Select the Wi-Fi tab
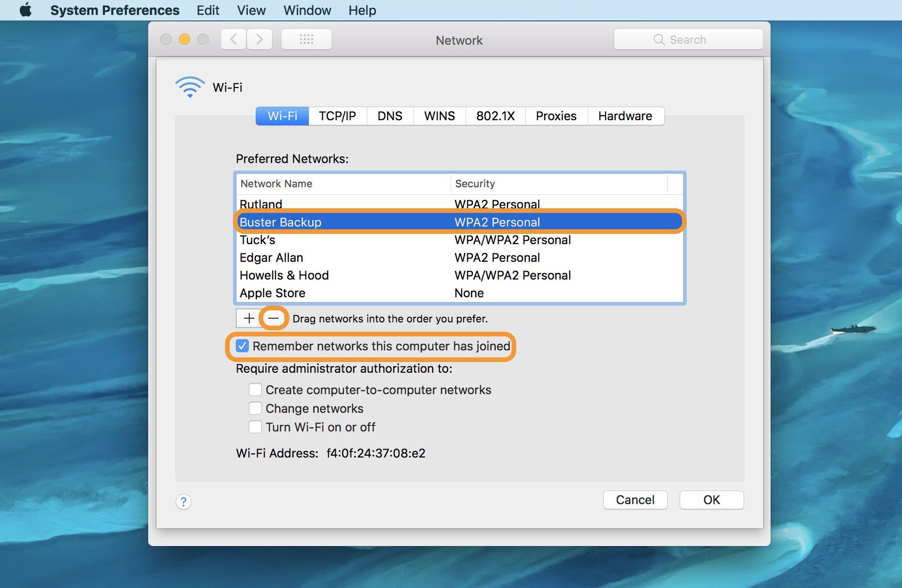Screen dimensions: 902x588 tap(282, 116)
